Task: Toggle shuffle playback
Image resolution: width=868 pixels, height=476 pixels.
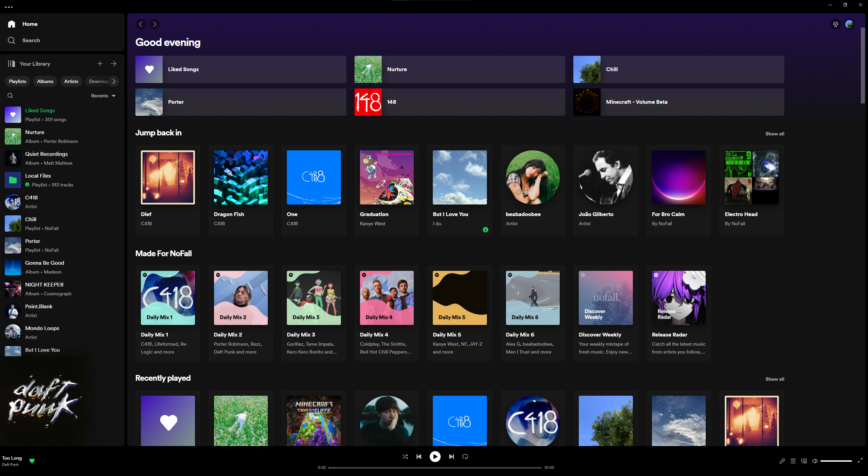Action: tap(405, 457)
